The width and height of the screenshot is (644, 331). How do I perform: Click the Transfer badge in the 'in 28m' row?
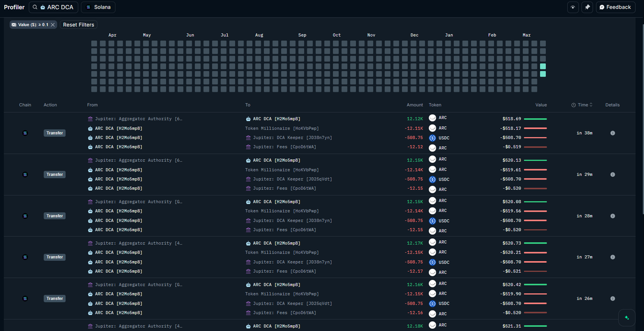[55, 215]
